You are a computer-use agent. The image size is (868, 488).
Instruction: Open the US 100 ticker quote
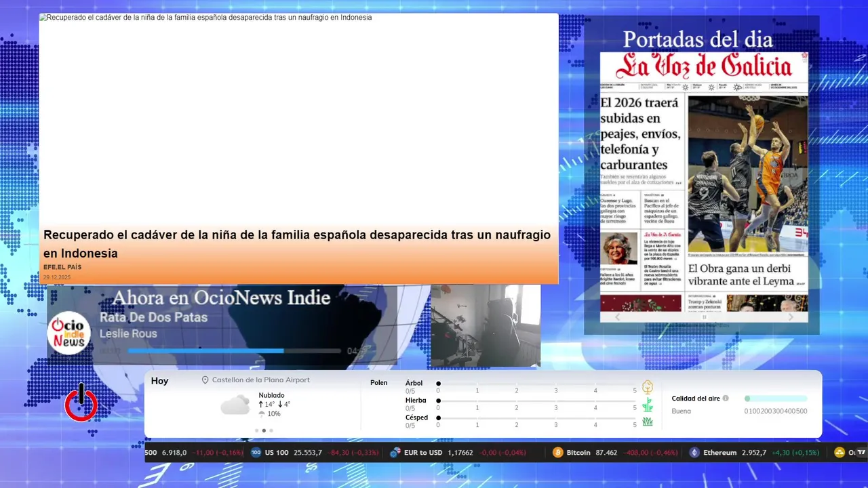[x=315, y=453]
